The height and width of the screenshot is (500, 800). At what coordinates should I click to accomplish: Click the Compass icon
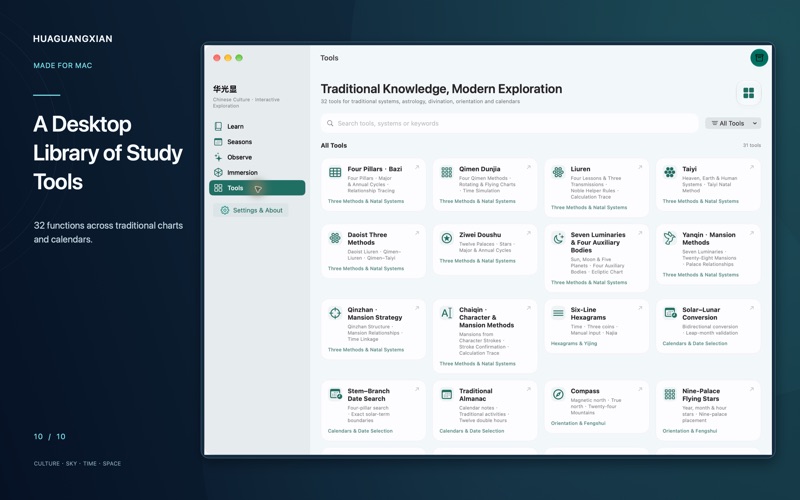click(558, 394)
